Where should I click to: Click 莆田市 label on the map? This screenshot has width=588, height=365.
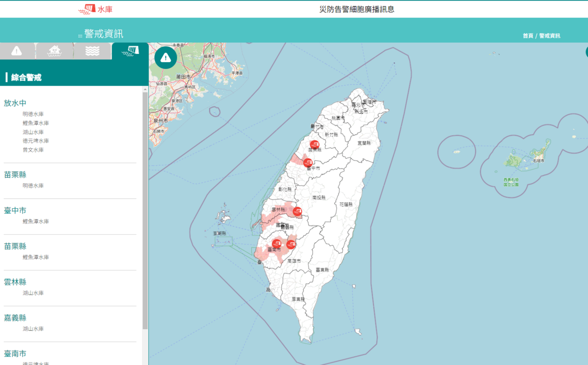click(183, 77)
